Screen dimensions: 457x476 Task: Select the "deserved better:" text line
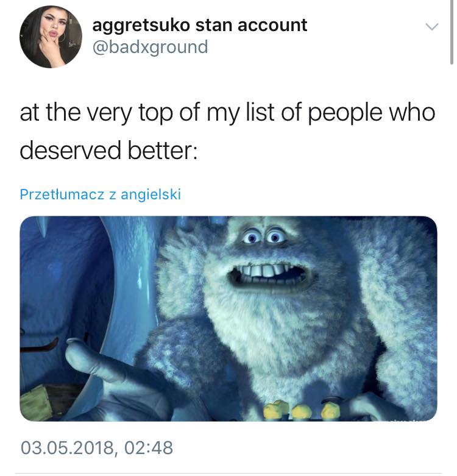click(x=108, y=151)
